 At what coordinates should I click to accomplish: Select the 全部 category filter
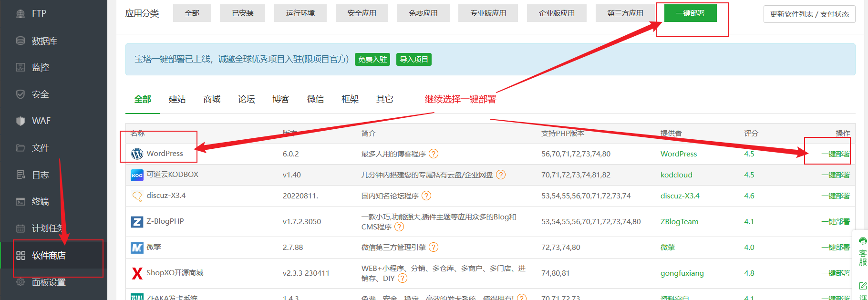pos(192,13)
